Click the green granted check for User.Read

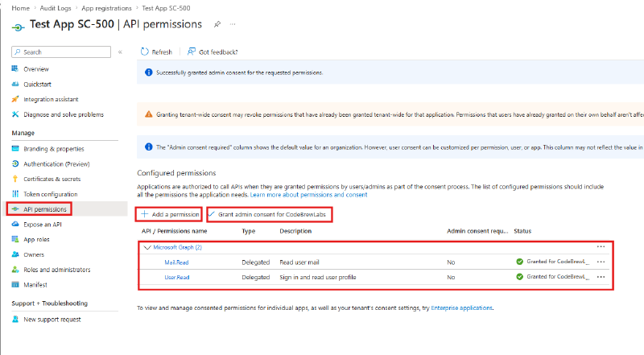point(519,277)
